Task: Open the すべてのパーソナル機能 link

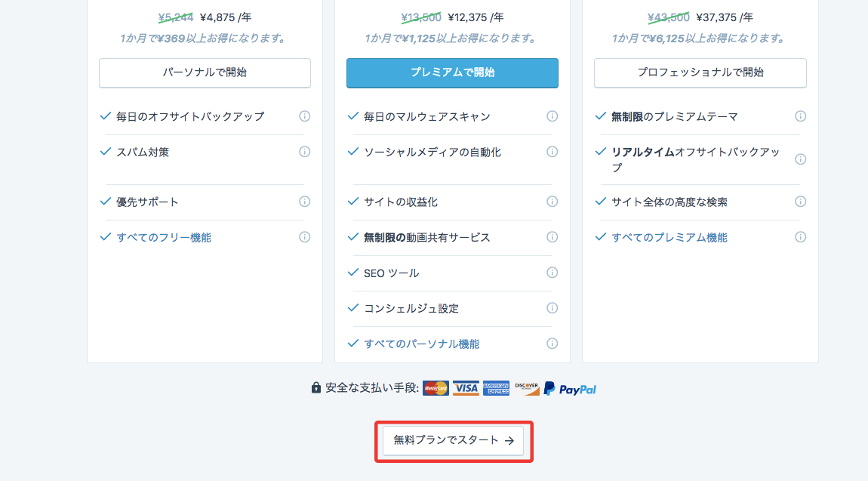Action: point(421,344)
